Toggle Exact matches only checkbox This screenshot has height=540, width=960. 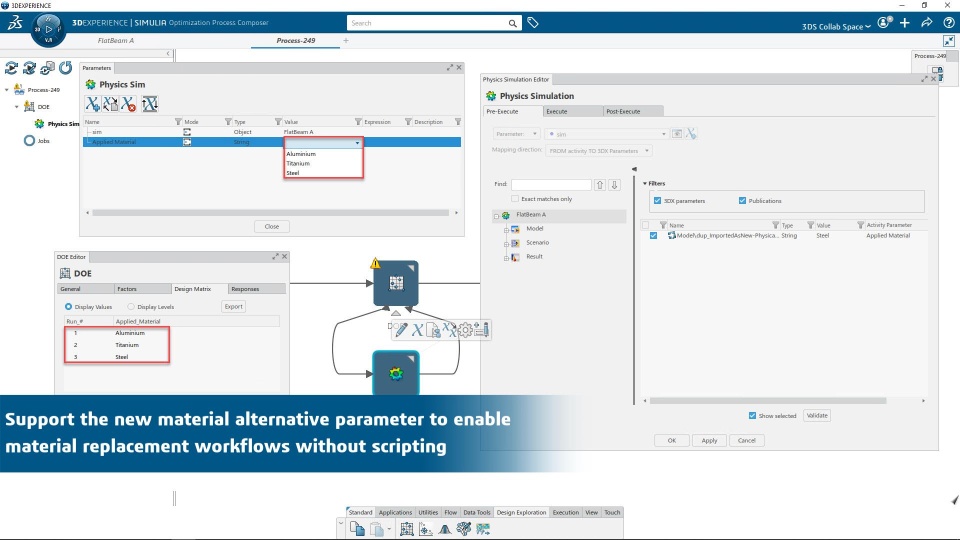pos(515,199)
